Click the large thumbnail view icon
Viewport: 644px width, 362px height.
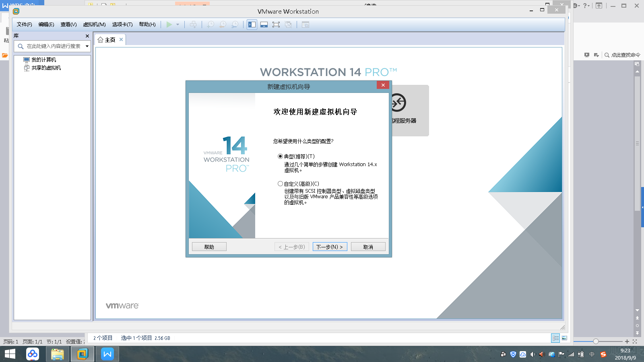click(564, 338)
